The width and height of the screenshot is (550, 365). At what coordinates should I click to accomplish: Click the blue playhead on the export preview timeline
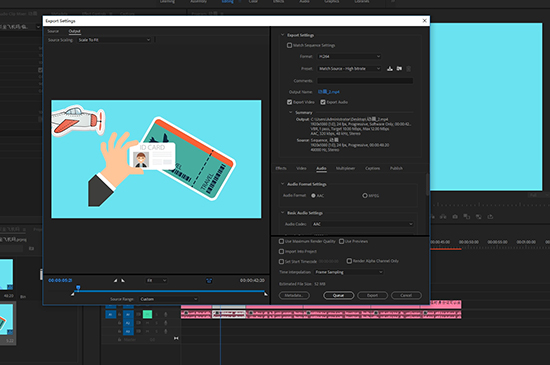coord(78,288)
